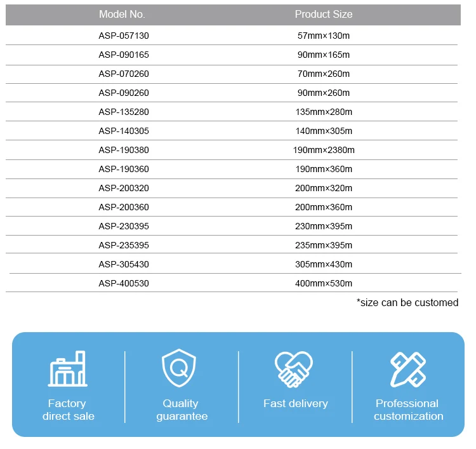The height and width of the screenshot is (449, 476).
Task: Click the 'Factory direct sale' label
Action: pyautogui.click(x=69, y=410)
